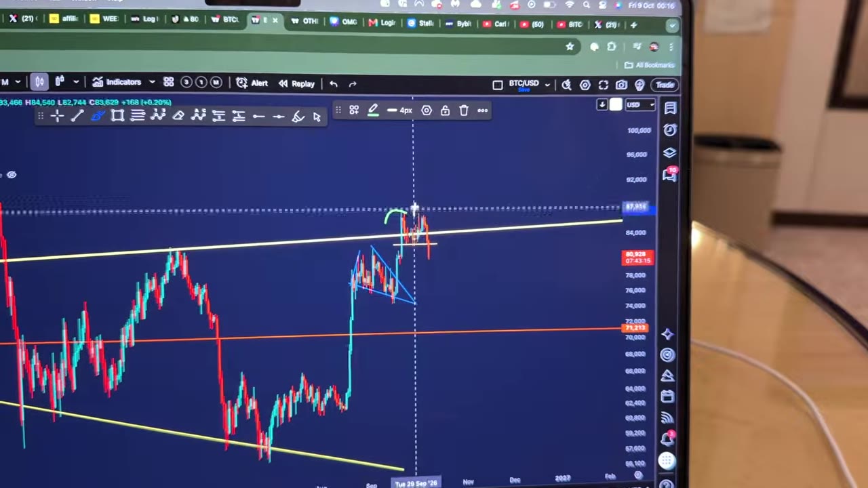Select the crosshair cursor tool in drawing toolbar

tap(57, 116)
